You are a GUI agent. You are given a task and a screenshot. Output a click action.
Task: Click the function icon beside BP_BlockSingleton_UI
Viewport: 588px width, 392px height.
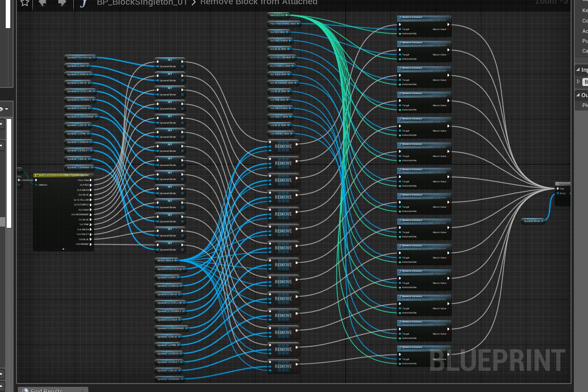(x=84, y=3)
